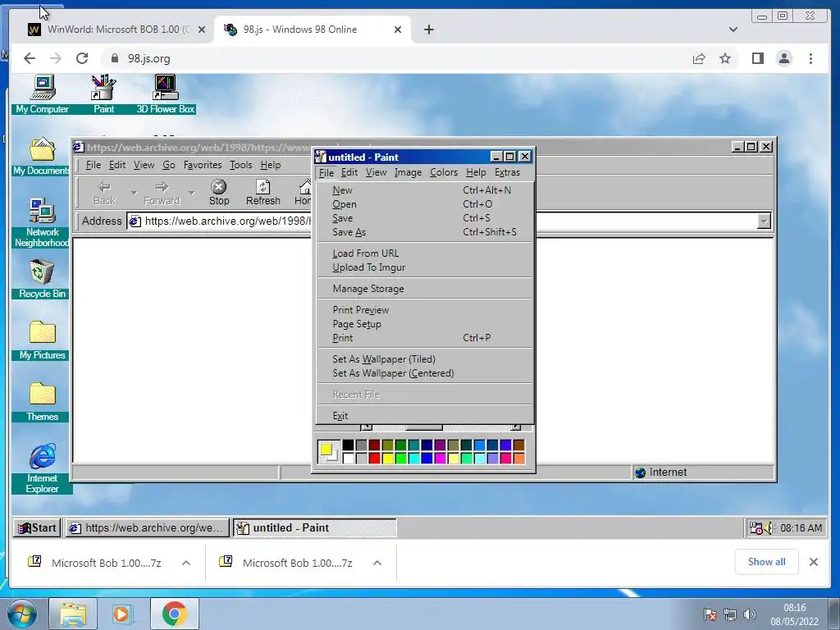Open Tools menu in Internet Explorer
The height and width of the screenshot is (630, 840).
coord(241,165)
